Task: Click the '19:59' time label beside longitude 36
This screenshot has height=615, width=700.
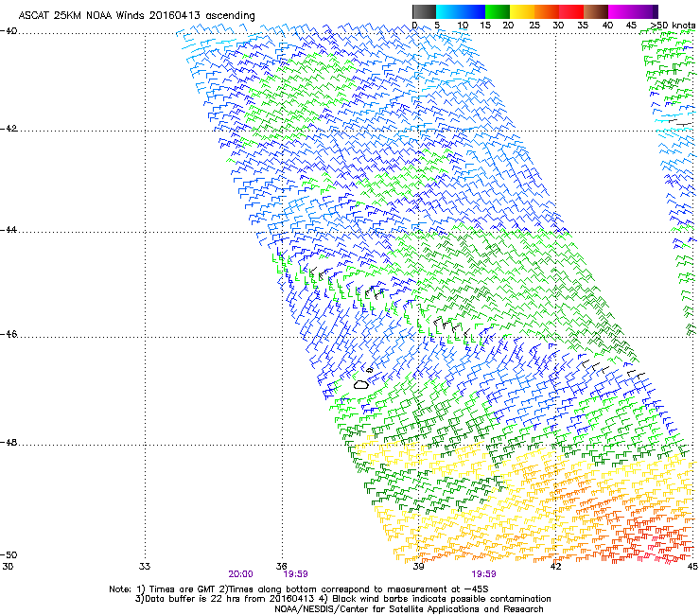Action: [x=295, y=574]
